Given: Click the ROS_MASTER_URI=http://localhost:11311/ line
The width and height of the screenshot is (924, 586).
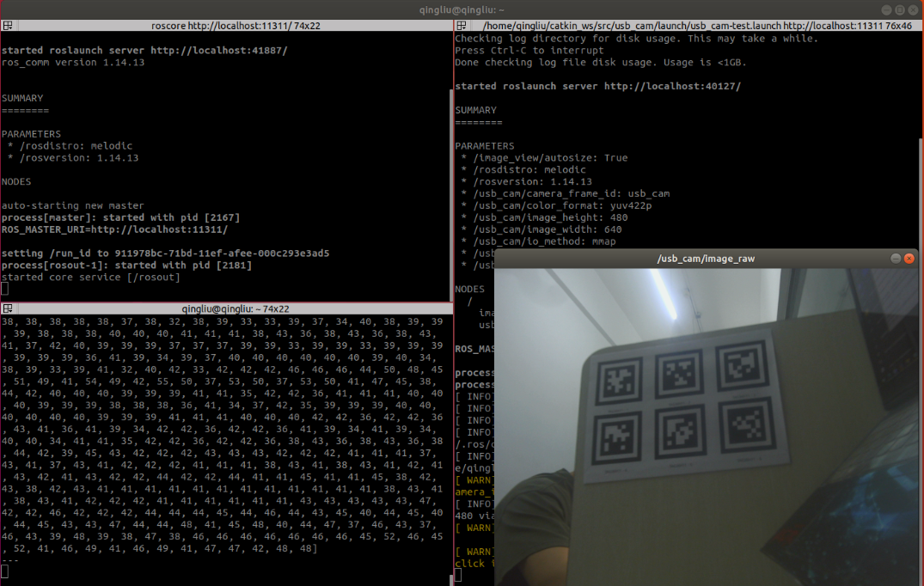Looking at the screenshot, I should click(114, 229).
